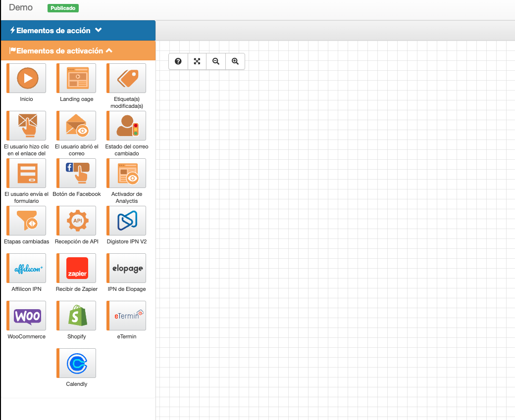Pick the Etiqueta(s) modificada(s) tag icon
Viewport: 515px width, 420px height.
(x=126, y=78)
